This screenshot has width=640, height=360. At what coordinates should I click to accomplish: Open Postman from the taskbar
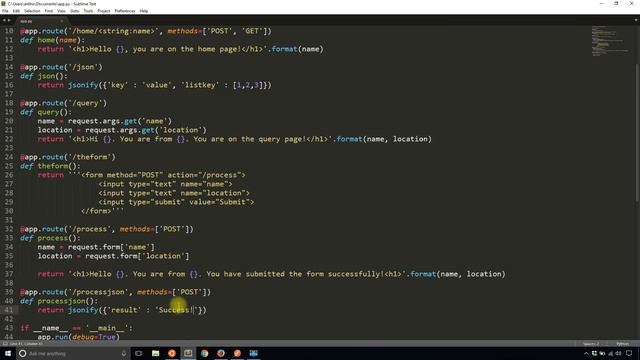click(237, 353)
